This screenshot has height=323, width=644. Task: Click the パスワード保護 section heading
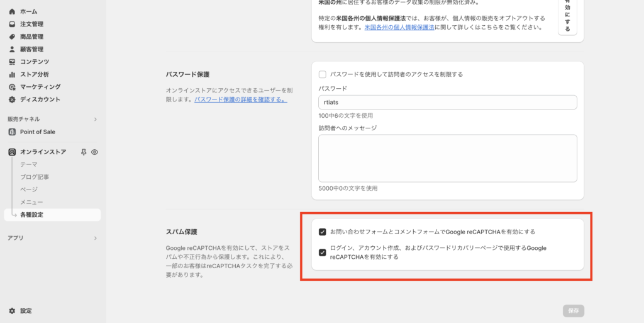tap(187, 74)
